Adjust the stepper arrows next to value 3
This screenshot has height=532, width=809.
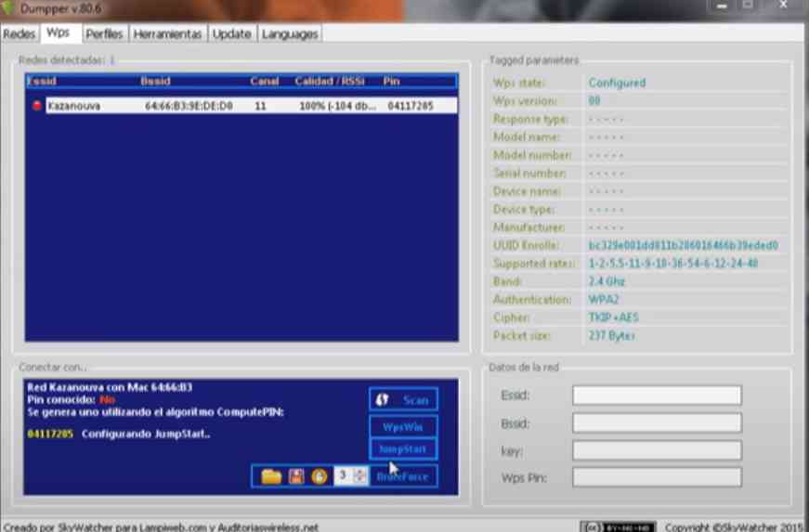[361, 475]
